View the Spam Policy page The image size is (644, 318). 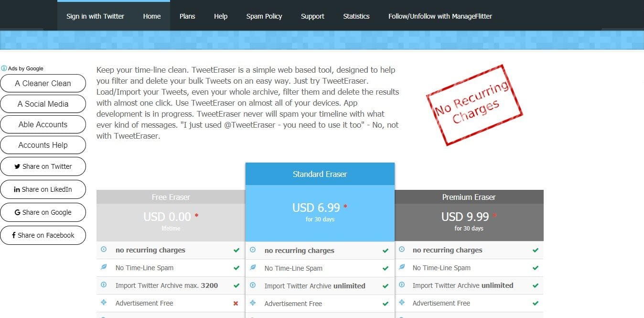264,16
